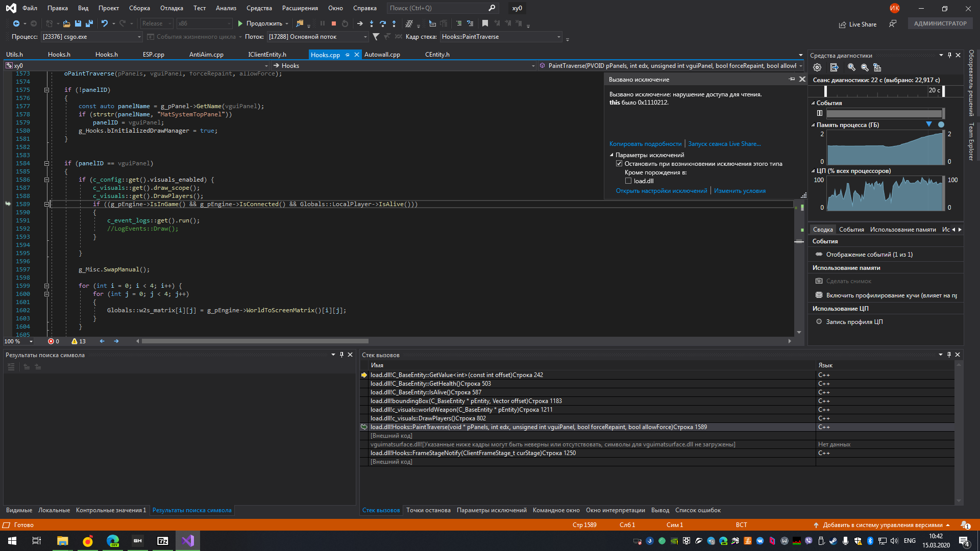Select the CPU profile recording radio button
The width and height of the screenshot is (980, 551).
pyautogui.click(x=819, y=322)
